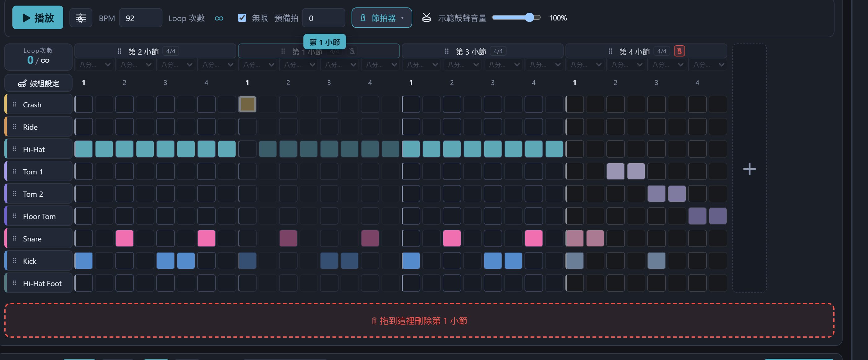Toggle Snare on beat 2 of 第 2 小節
868x360 pixels.
click(125, 238)
